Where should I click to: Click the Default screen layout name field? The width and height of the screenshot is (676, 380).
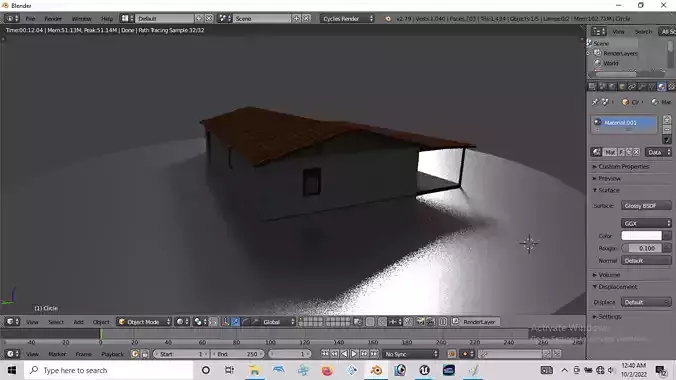pos(165,19)
